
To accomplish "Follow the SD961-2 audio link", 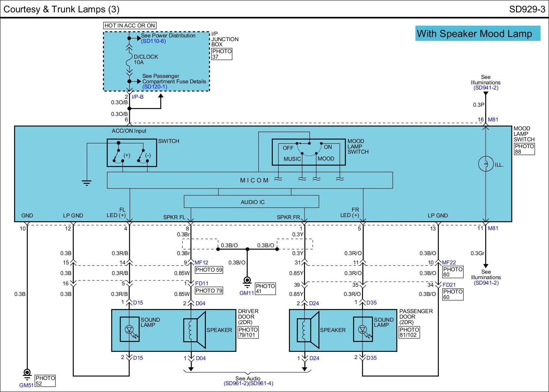I will [x=236, y=383].
